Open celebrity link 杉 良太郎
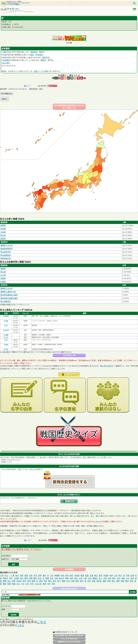Viewport: 138px width, 644px height. [6, 316]
